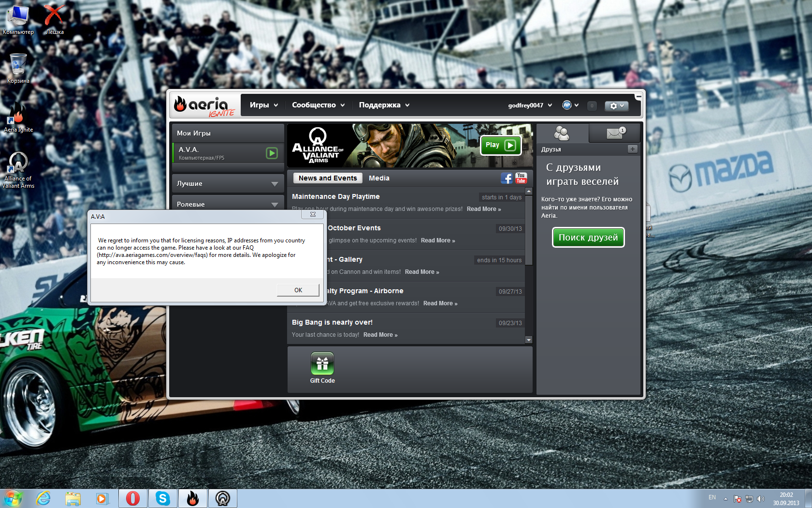The height and width of the screenshot is (508, 812).
Task: Open the volume speaker icon in the tray
Action: pos(760,499)
